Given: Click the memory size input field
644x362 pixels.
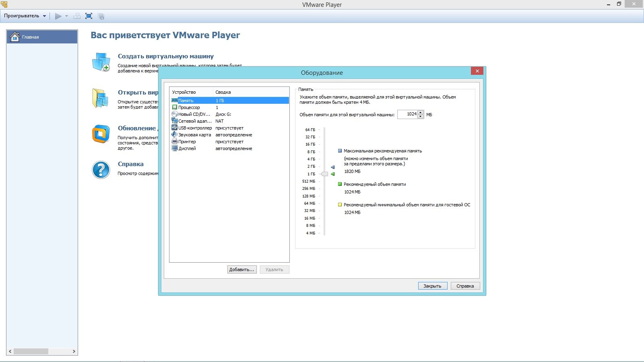Looking at the screenshot, I should 407,114.
